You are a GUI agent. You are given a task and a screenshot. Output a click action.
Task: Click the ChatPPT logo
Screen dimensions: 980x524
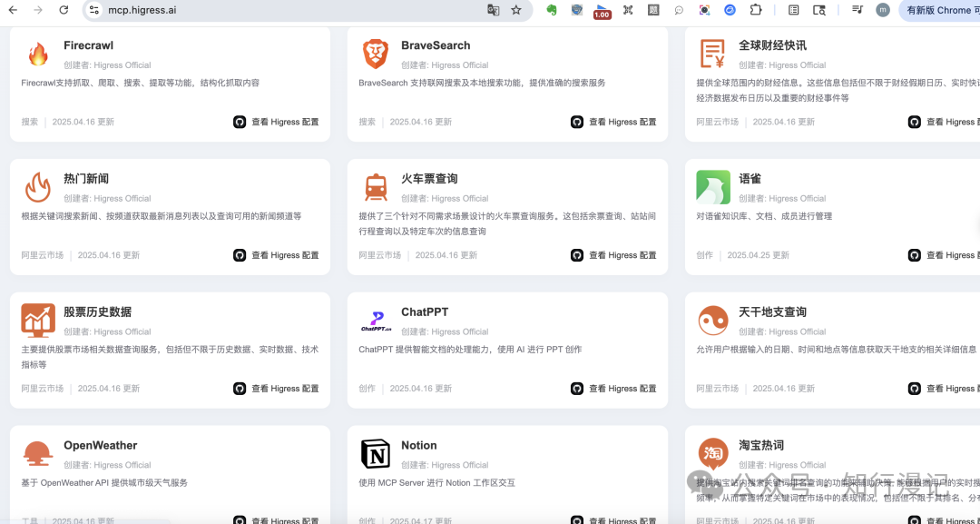(376, 321)
